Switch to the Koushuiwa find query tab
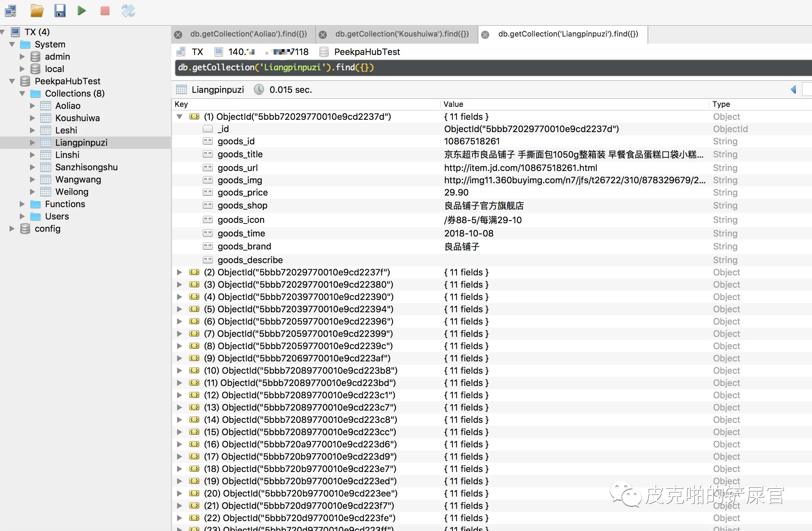The image size is (812, 531). point(402,34)
